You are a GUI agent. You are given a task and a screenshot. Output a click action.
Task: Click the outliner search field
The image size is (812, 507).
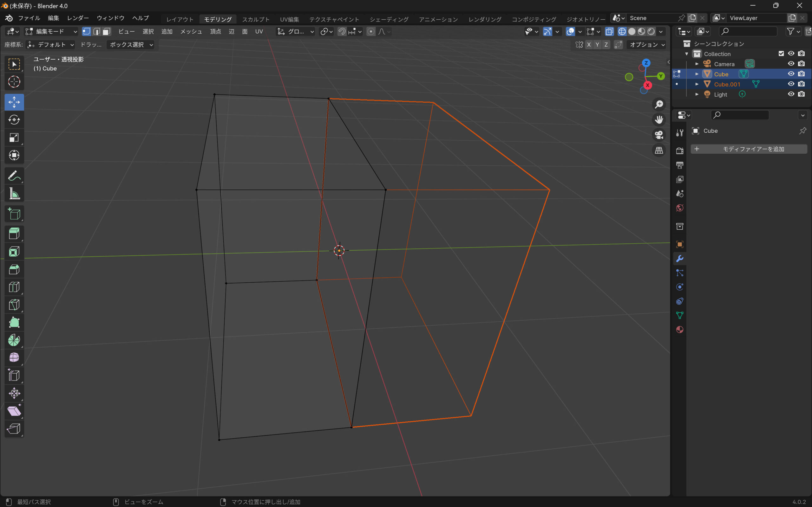point(748,31)
